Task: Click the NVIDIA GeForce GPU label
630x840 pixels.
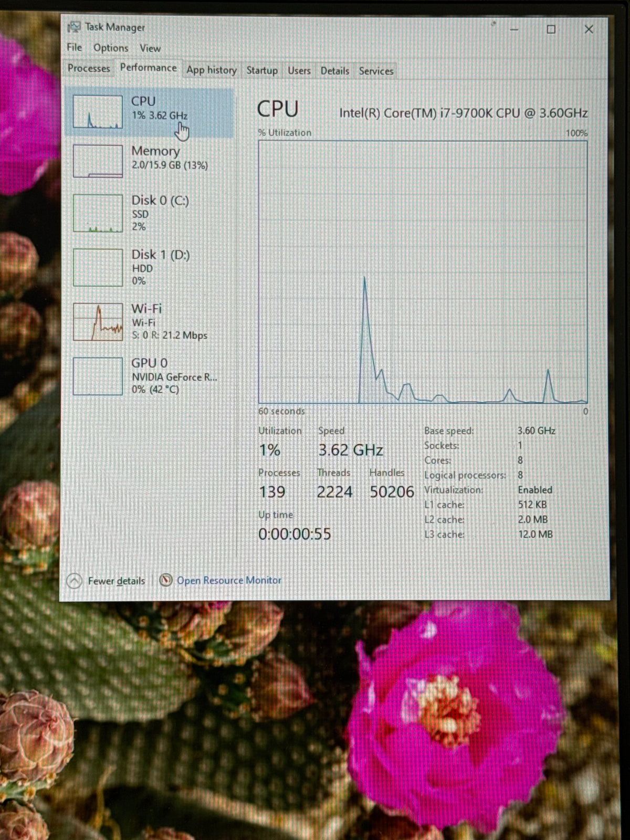Action: coord(174,377)
